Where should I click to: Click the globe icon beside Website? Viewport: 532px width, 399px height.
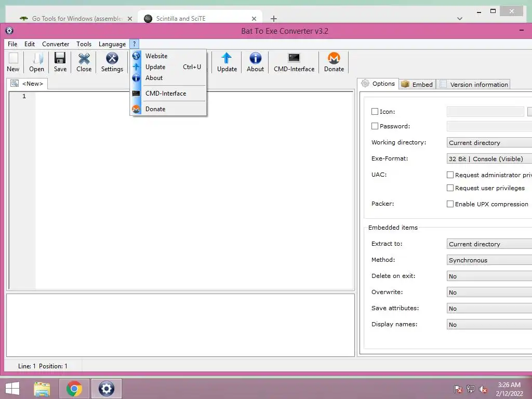136,56
